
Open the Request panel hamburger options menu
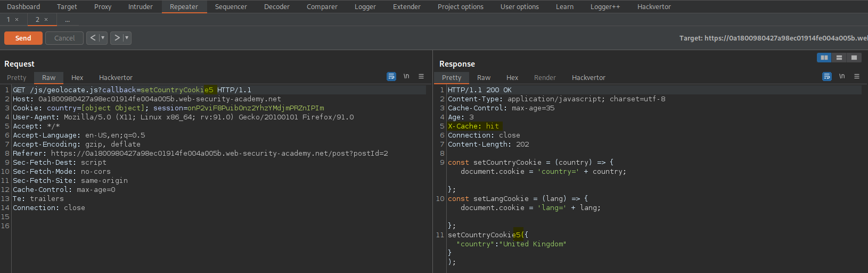click(x=421, y=77)
